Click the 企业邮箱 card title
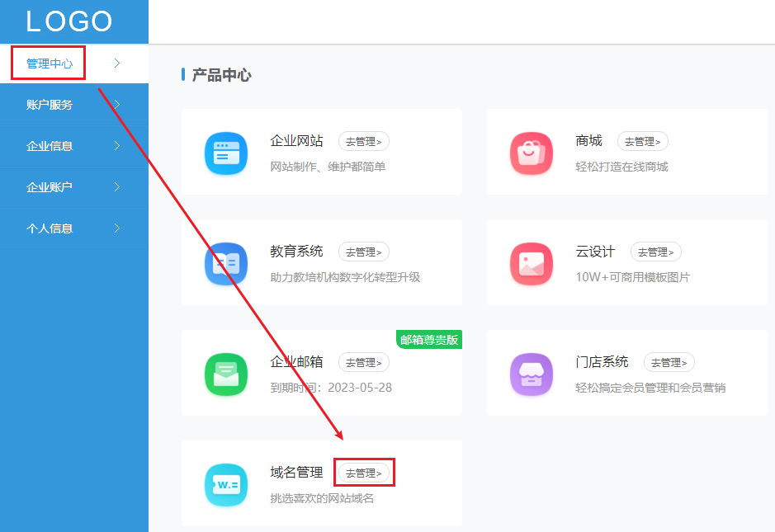Screen dimensions: 775x532 click(x=296, y=362)
